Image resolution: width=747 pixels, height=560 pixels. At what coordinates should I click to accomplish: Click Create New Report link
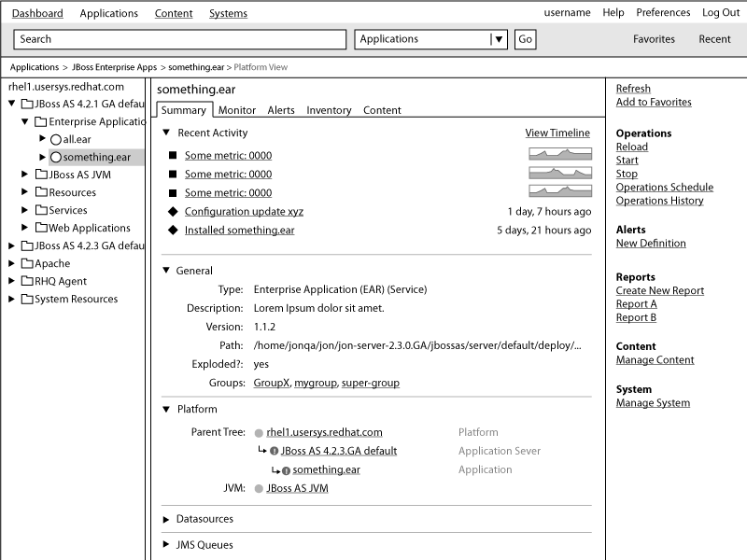tap(660, 290)
